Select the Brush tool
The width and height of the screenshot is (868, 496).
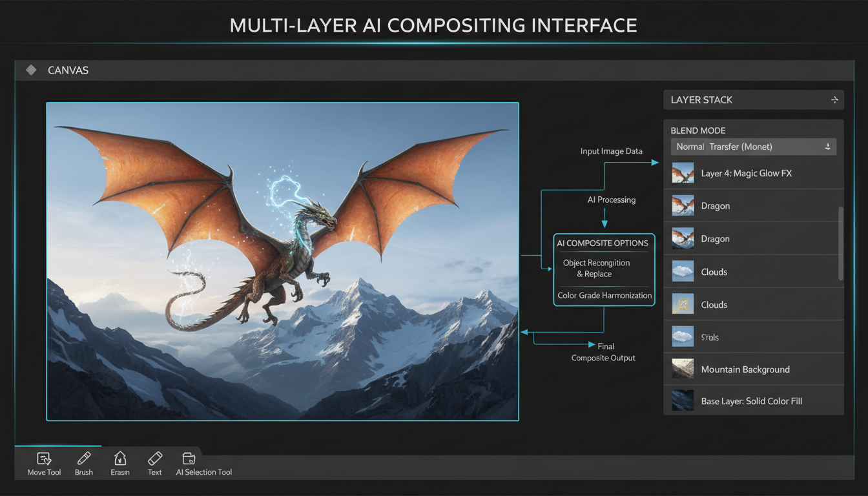pyautogui.click(x=83, y=463)
